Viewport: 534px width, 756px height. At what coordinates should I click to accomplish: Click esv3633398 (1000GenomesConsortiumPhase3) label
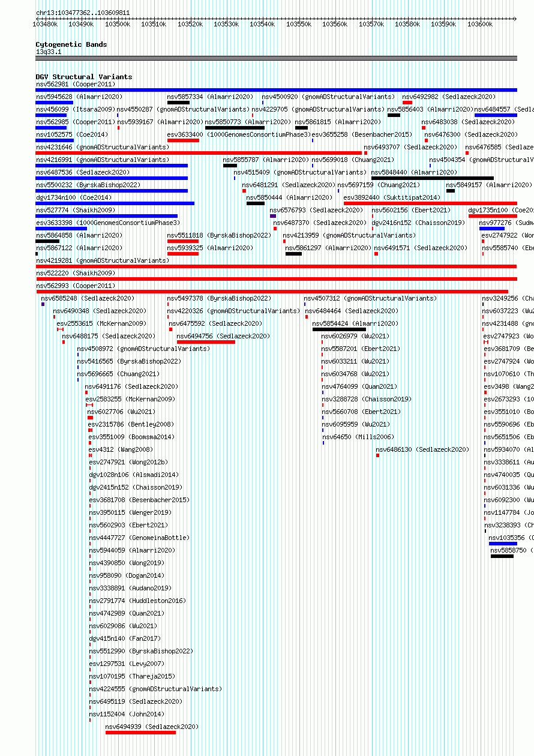coord(108,223)
